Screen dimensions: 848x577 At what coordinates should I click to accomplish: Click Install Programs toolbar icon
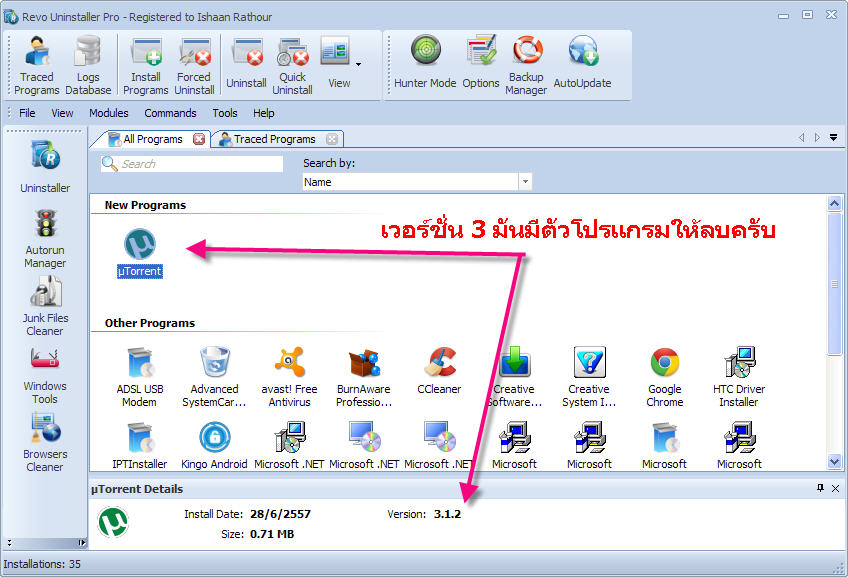146,65
